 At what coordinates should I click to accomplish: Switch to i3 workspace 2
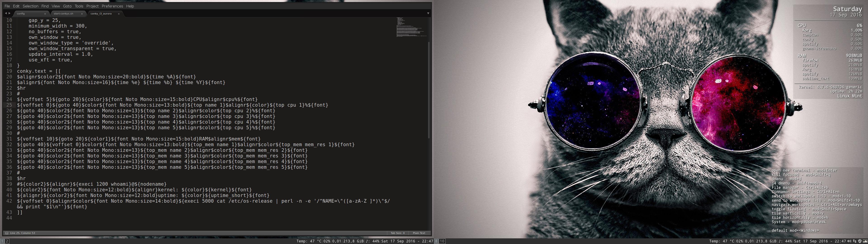click(7, 241)
